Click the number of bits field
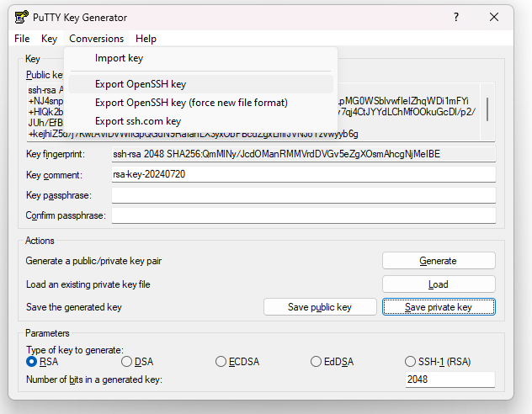The image size is (532, 414). [450, 379]
